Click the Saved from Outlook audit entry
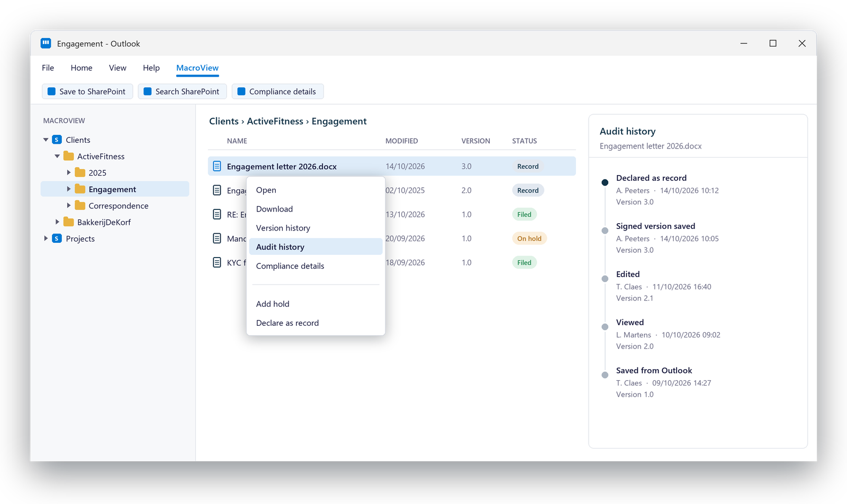 pos(664,382)
